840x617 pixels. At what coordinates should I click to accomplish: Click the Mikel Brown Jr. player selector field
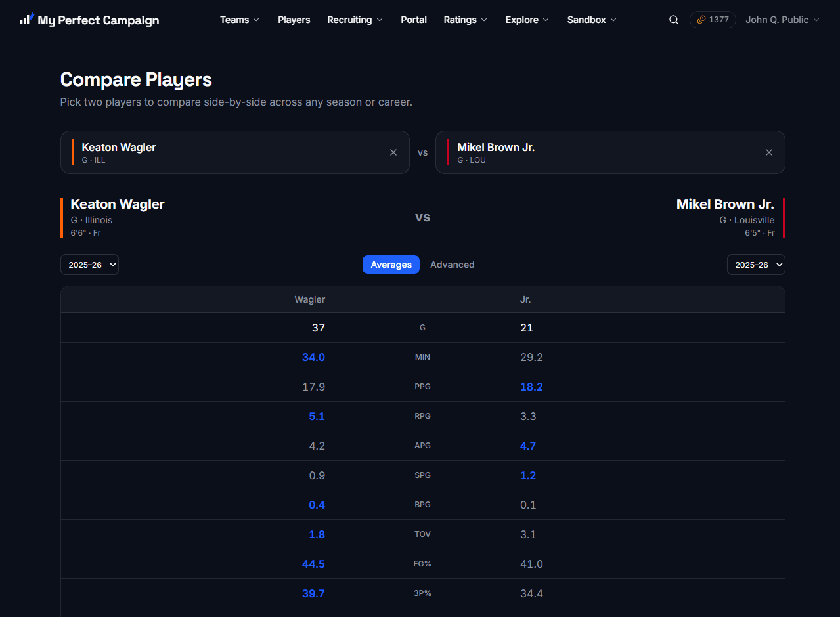[x=610, y=152]
